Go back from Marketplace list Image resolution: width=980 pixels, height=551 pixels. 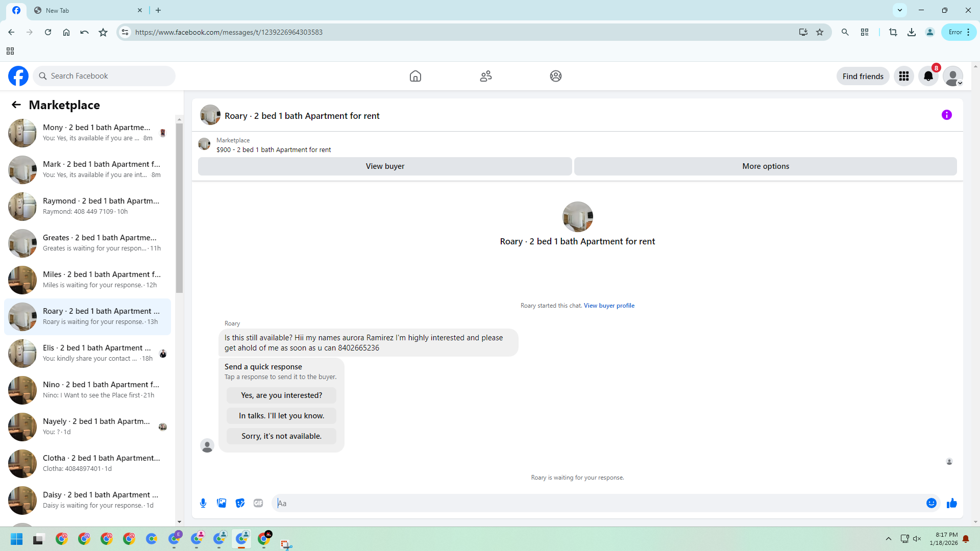[x=16, y=105]
